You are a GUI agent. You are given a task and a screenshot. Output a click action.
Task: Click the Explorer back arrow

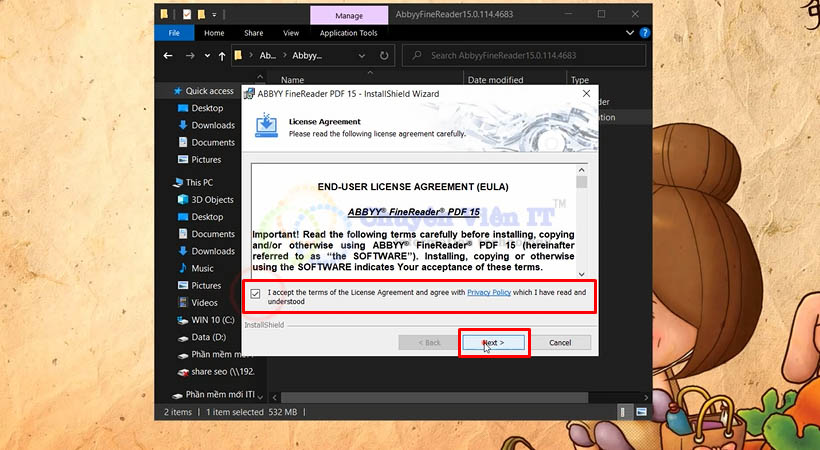tap(169, 56)
